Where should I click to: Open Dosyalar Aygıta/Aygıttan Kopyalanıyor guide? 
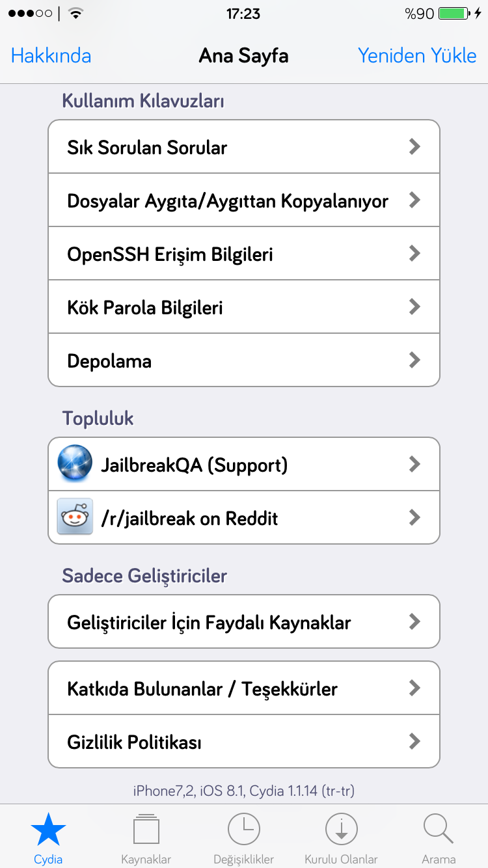pyautogui.click(x=244, y=200)
